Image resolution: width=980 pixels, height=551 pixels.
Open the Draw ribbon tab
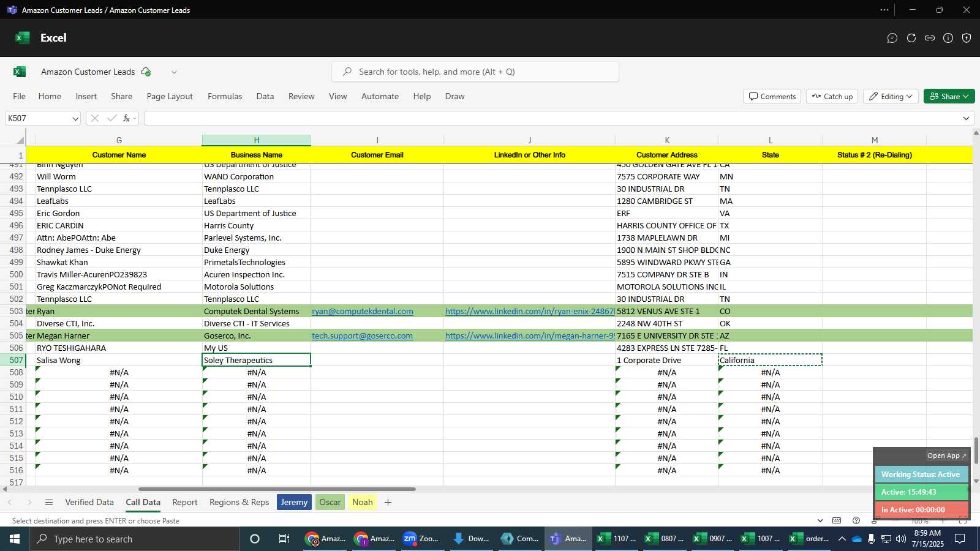coord(454,96)
